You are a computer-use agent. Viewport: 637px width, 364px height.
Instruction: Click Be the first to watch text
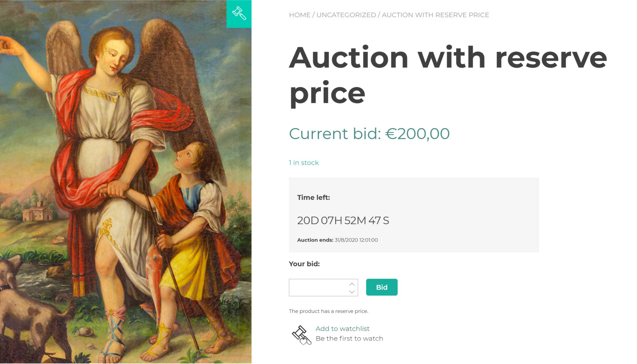pos(349,338)
